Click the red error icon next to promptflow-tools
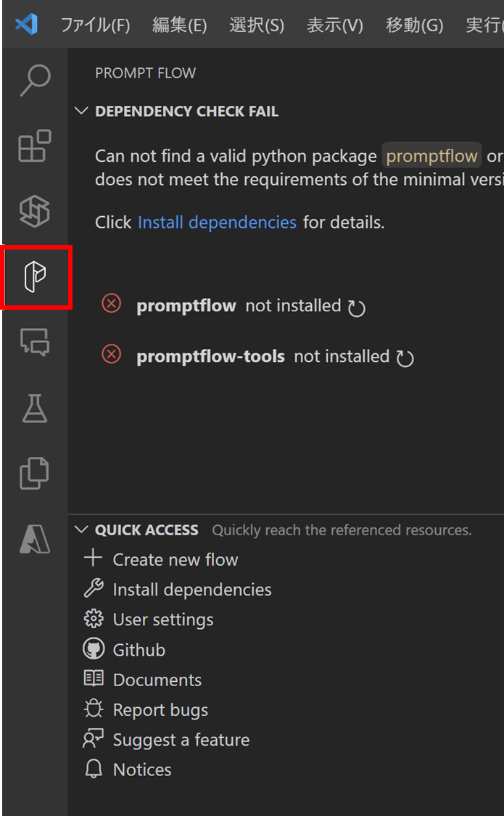 click(111, 354)
